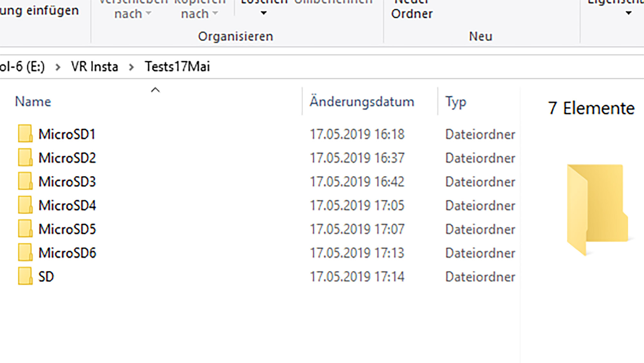Screen dimensions: 644x363
Task: Sort by the Typ column header
Action: [456, 102]
